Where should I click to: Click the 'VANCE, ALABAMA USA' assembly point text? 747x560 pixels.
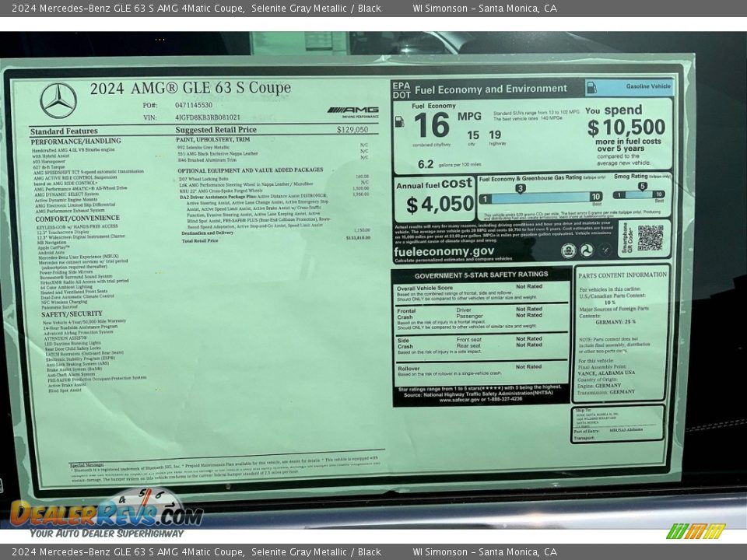tap(606, 373)
